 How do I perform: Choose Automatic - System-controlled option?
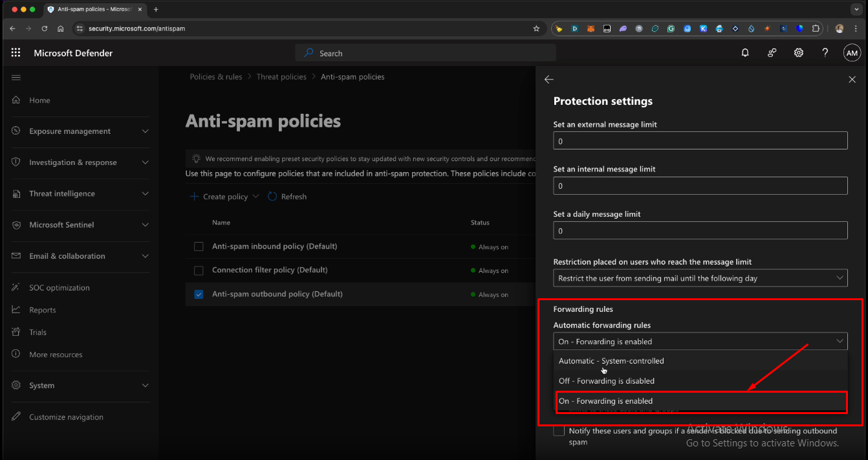(x=611, y=361)
